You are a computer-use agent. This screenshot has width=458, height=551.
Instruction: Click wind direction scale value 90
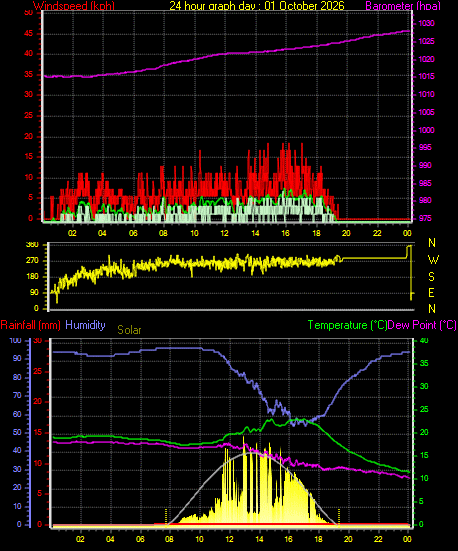tap(34, 293)
